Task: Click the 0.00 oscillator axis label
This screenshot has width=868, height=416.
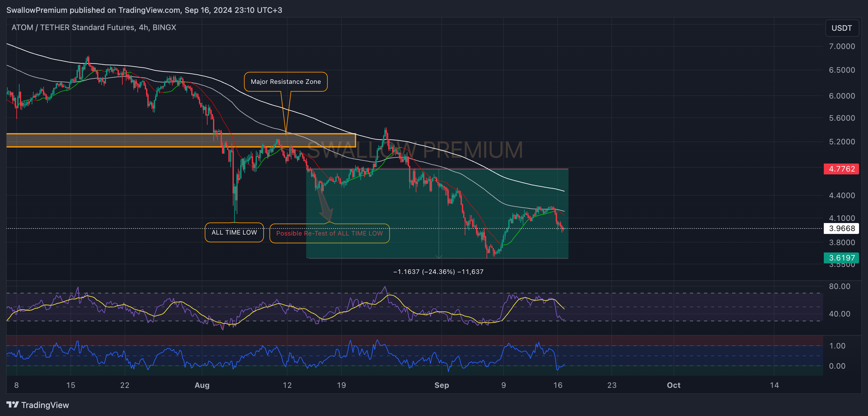Action: [837, 366]
